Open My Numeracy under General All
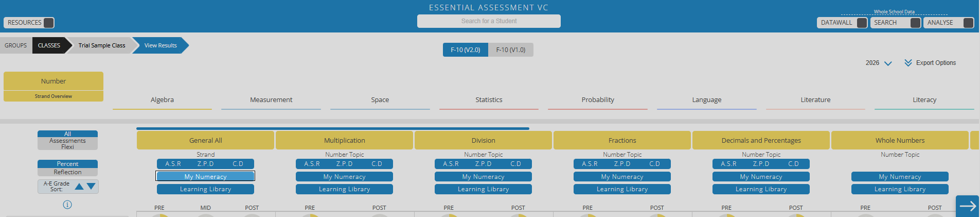The height and width of the screenshot is (217, 980). coord(205,176)
